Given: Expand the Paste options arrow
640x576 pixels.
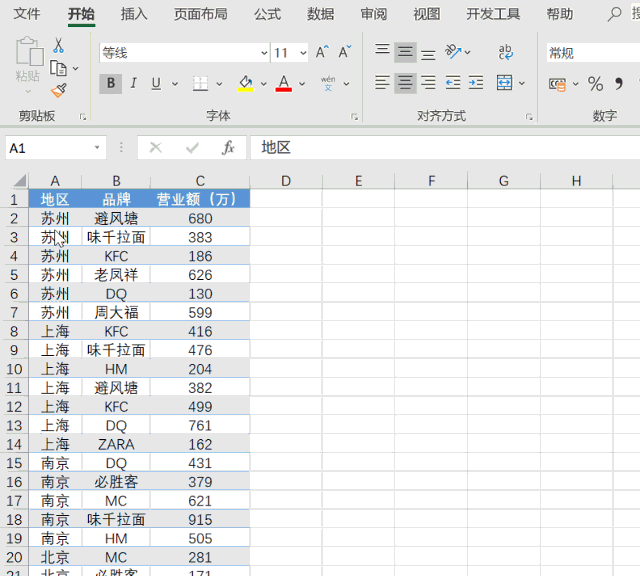Looking at the screenshot, I should [28, 91].
